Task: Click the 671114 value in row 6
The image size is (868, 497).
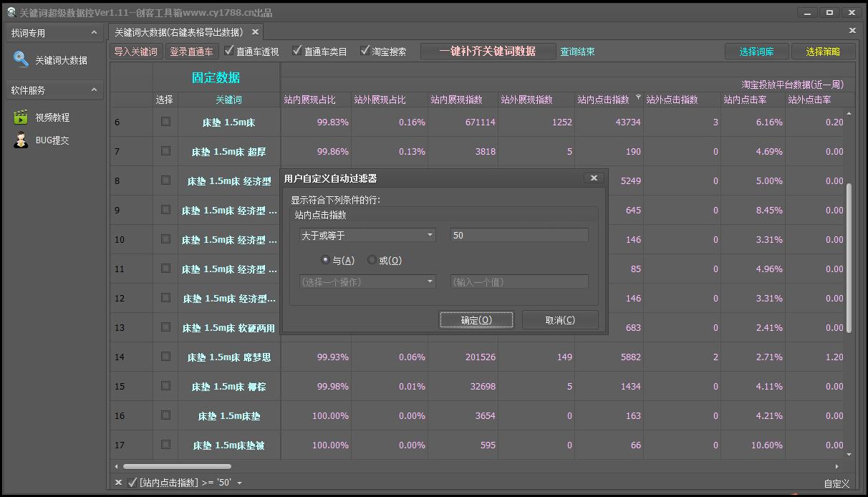Action: pos(480,122)
